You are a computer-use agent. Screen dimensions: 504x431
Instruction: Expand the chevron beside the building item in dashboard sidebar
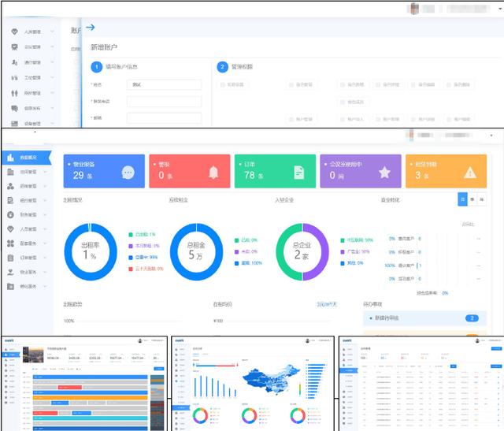click(45, 172)
